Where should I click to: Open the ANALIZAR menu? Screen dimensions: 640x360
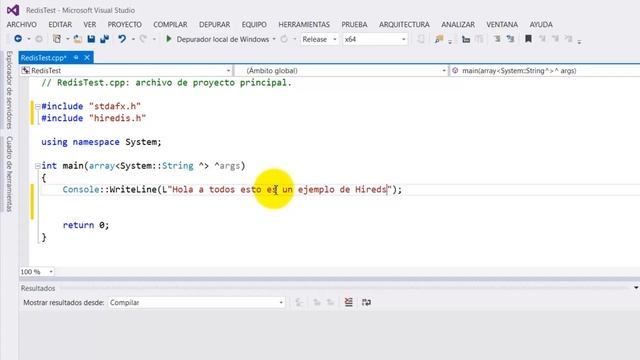(x=458, y=24)
